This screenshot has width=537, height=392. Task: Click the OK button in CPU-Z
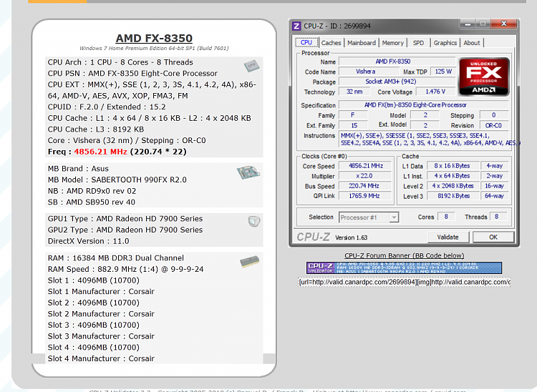coord(493,237)
